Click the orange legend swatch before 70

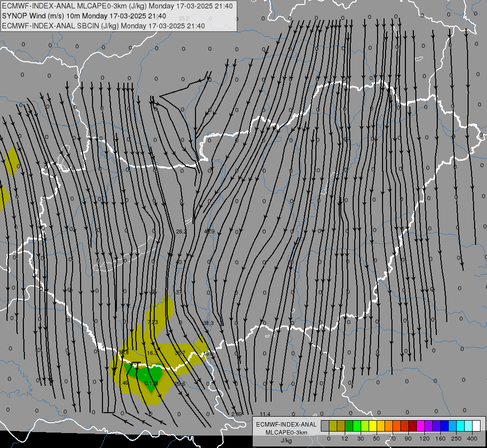389,426
